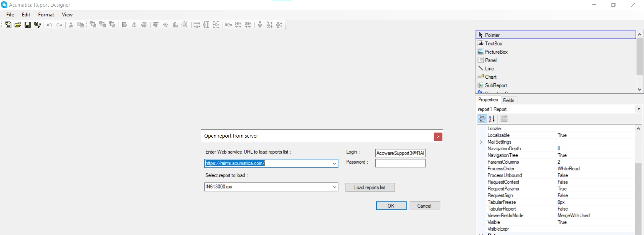Screen dimensions: 644x235
Task: Click the Localizable value True
Action: click(562, 135)
